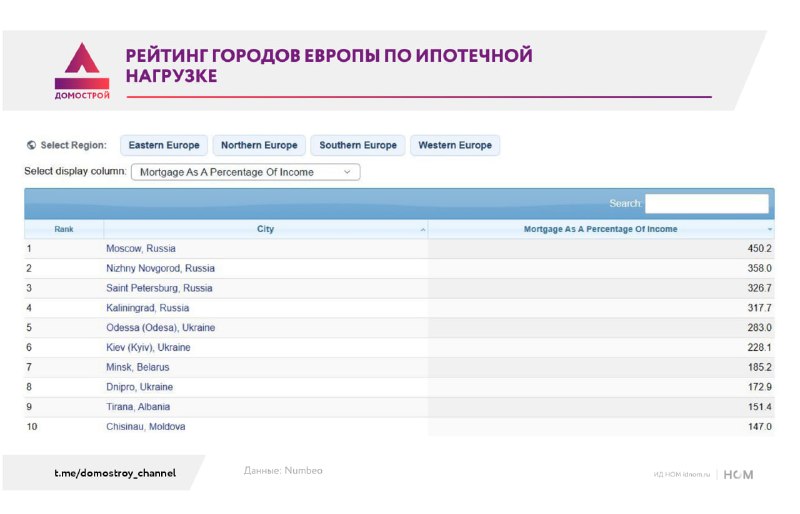Screen dimensions: 800x514
Task: Open the Dnipro, Ukraine link
Action: pos(139,387)
